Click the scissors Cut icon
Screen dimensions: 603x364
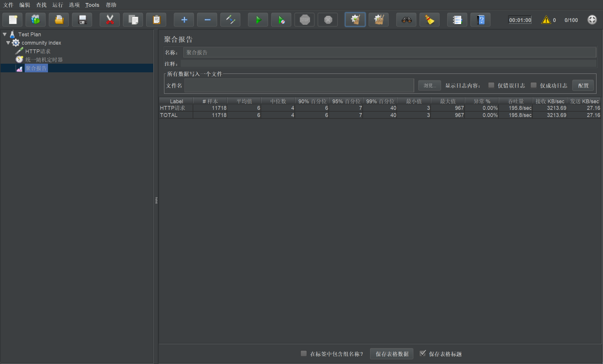click(110, 20)
